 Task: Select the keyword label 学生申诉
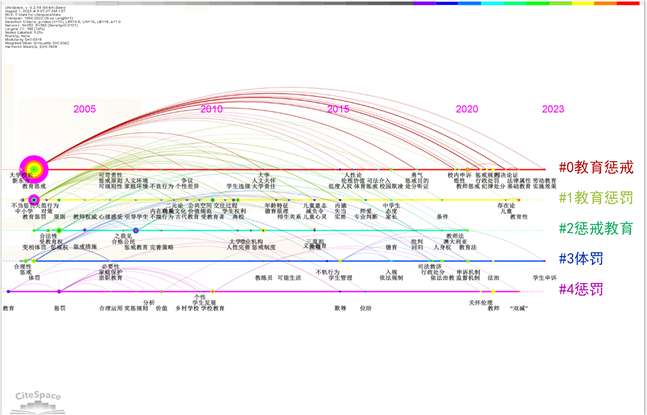point(544,277)
